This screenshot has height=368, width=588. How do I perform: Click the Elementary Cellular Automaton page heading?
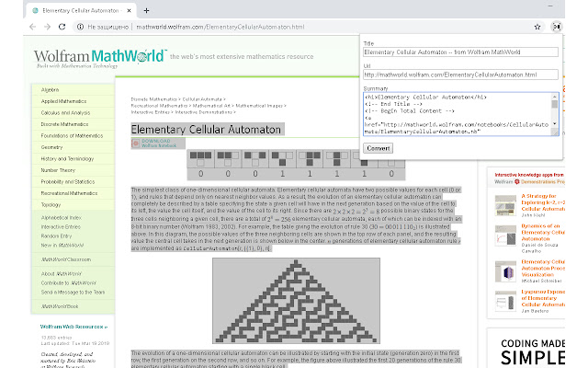206,130
